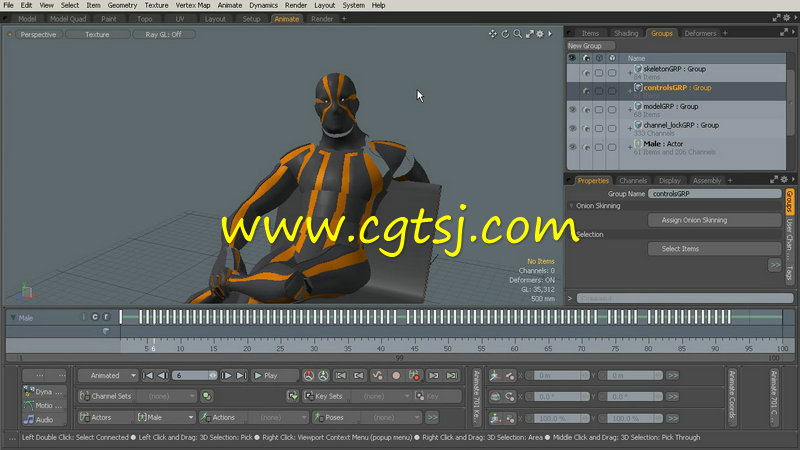Go to first frame in transport controls

pyautogui.click(x=148, y=376)
